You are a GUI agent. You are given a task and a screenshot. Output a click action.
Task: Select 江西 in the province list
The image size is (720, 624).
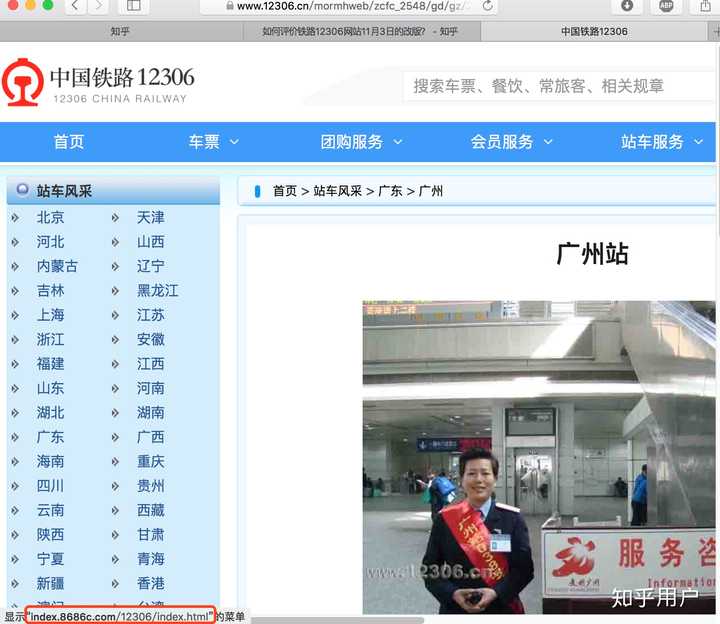(151, 364)
